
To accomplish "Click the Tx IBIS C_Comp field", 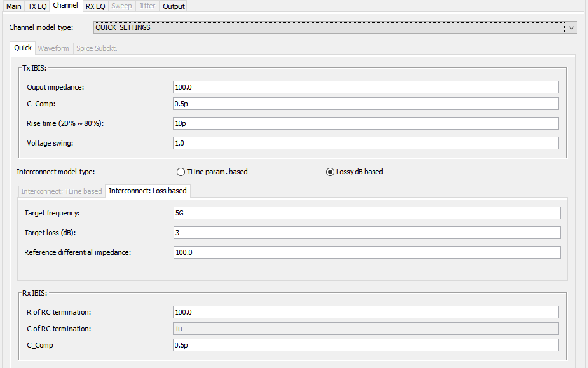I will [365, 104].
